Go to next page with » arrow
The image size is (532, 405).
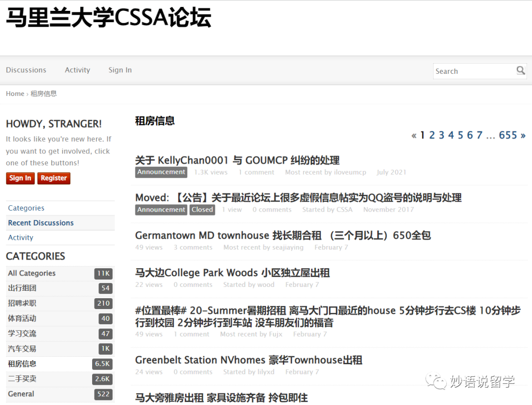click(x=523, y=135)
